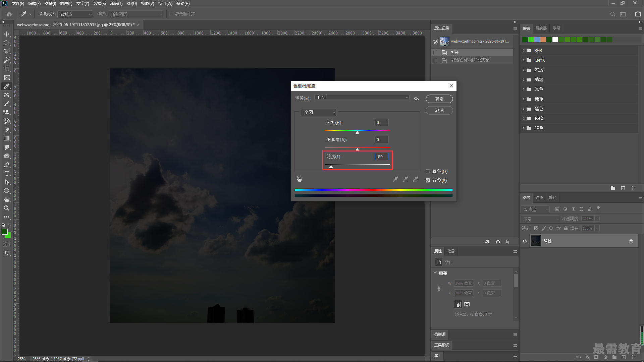Switch to the 通道 tab
644x362 pixels.
539,197
